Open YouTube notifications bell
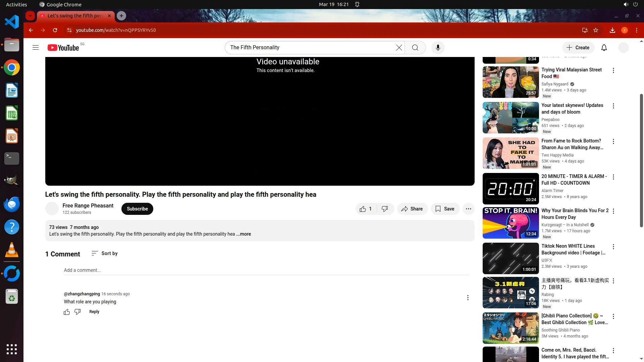 (604, 48)
